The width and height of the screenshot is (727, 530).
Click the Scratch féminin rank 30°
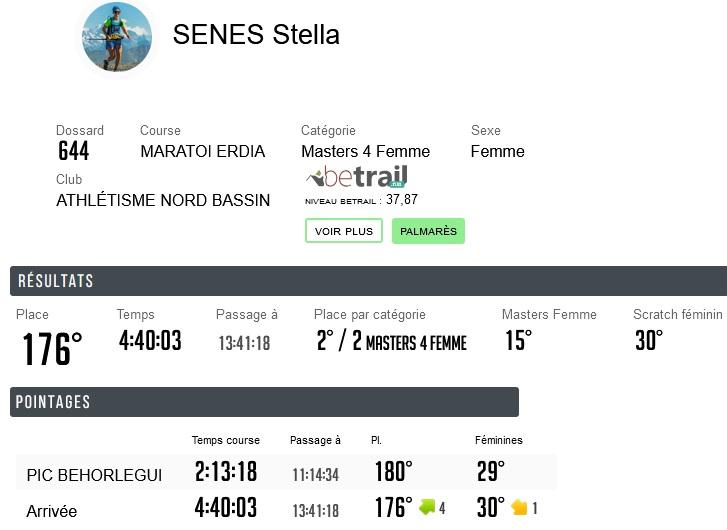click(649, 340)
